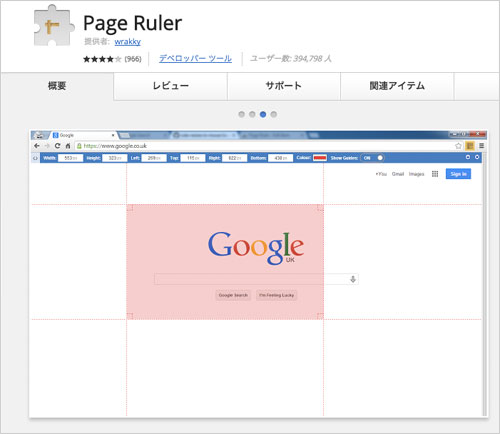Image resolution: width=500 pixels, height=434 pixels.
Task: Click the preview window's vertical scrollbar
Action: [x=485, y=284]
